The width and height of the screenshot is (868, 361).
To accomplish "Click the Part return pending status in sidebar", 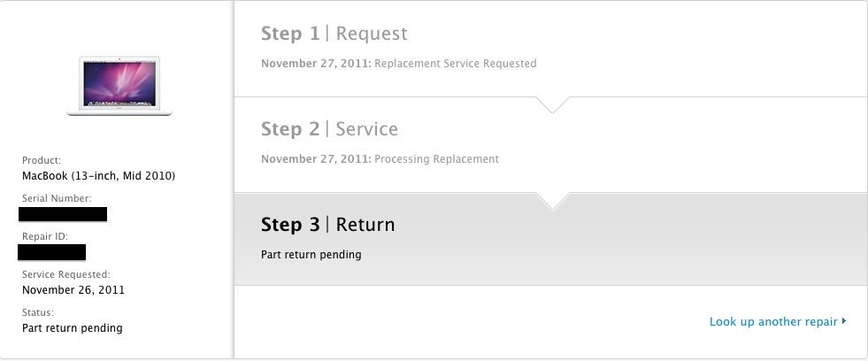I will click(72, 328).
